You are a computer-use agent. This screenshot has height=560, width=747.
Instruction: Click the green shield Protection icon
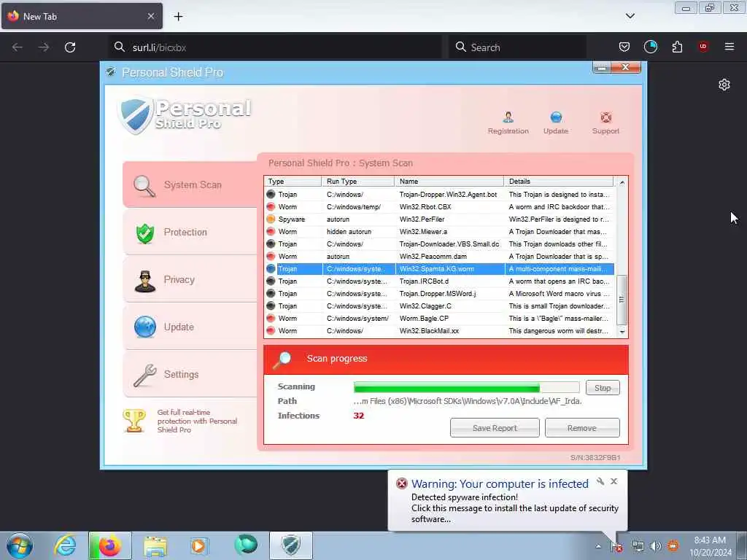click(145, 233)
